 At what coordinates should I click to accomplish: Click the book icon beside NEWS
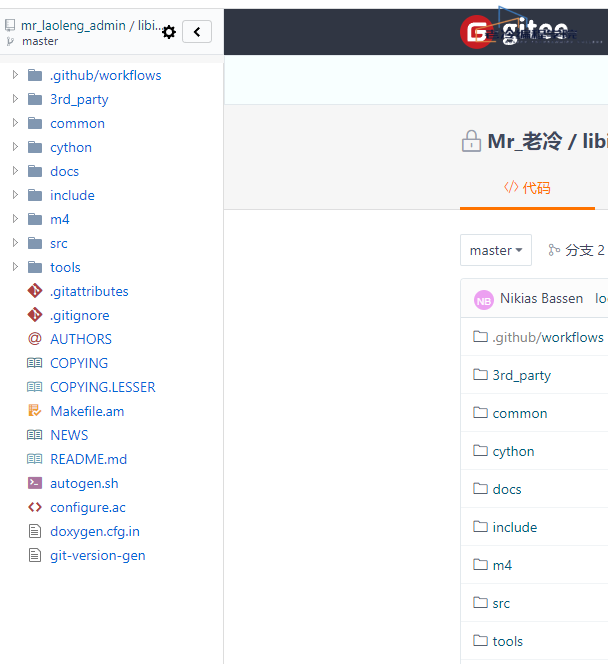[x=35, y=435]
